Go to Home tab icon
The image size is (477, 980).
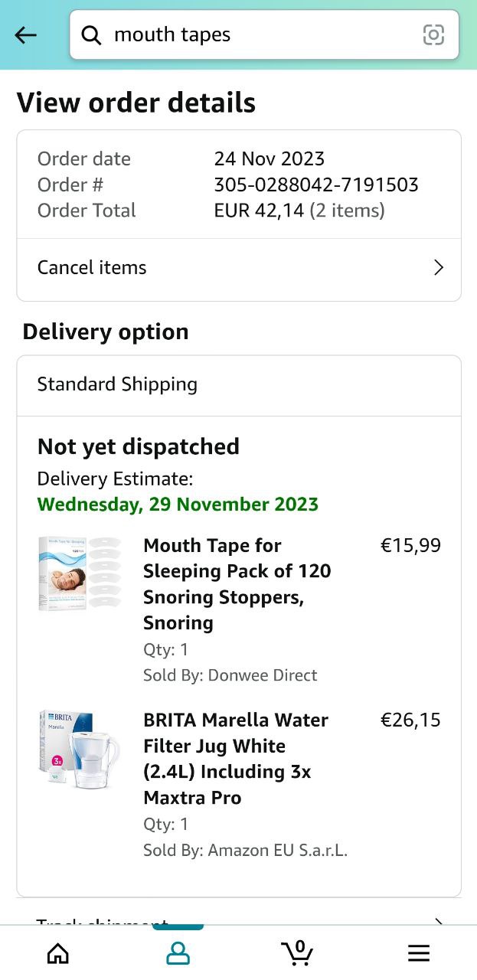point(58,952)
